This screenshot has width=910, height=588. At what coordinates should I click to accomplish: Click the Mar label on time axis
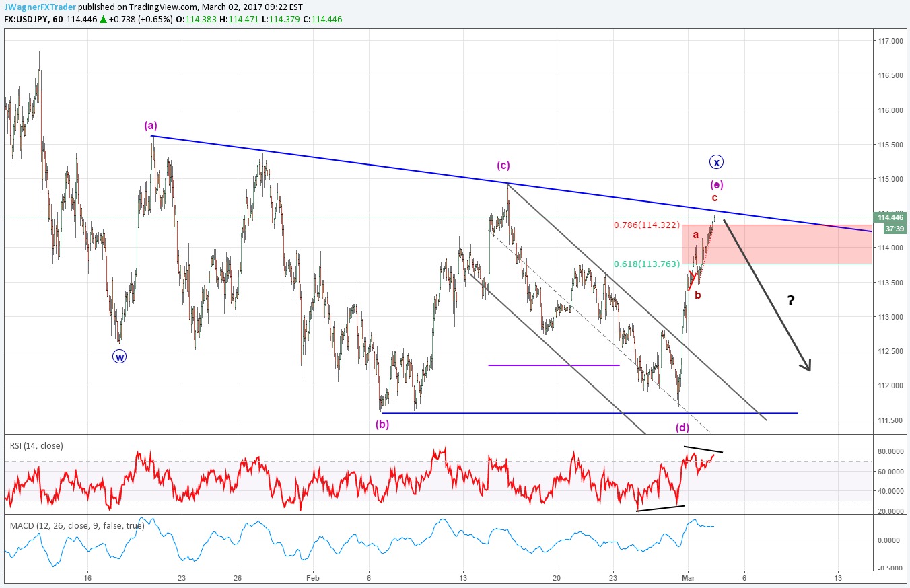[687, 577]
